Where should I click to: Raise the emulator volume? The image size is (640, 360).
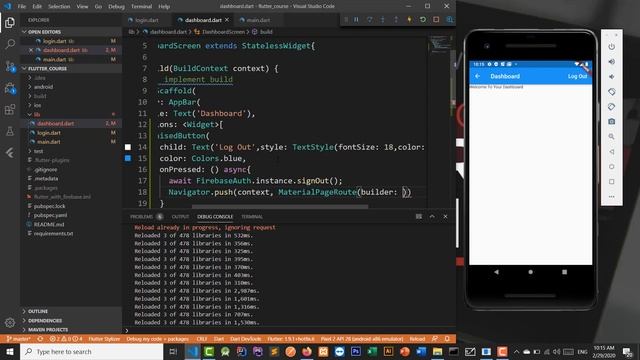611,62
